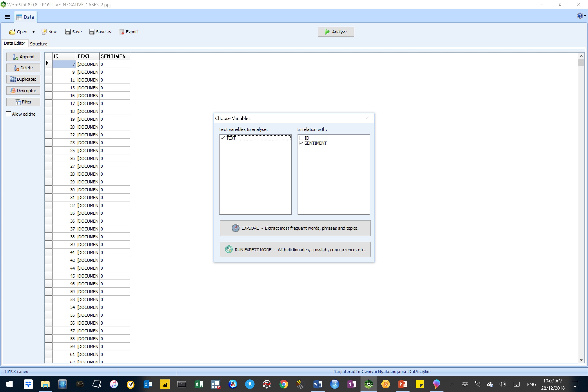Image resolution: width=588 pixels, height=392 pixels.
Task: Open the Descriptor tool
Action: pyautogui.click(x=23, y=91)
